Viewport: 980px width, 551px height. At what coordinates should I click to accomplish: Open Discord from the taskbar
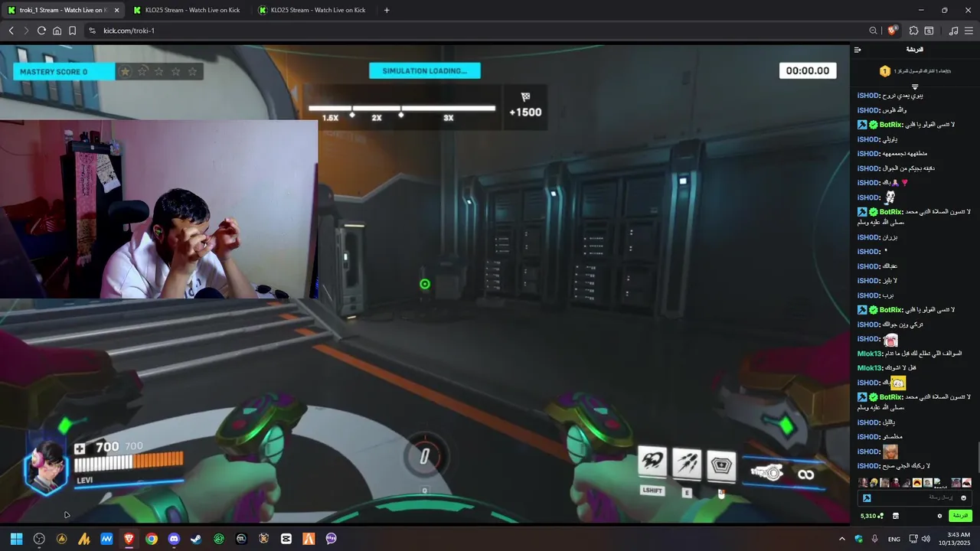[174, 539]
